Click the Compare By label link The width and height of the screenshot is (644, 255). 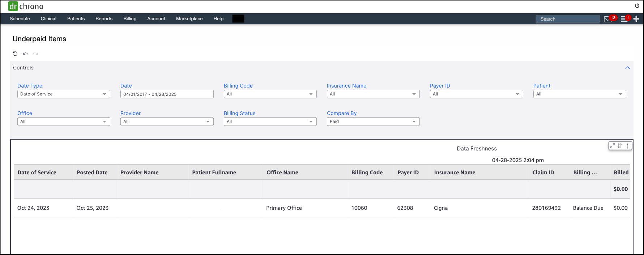tap(342, 113)
